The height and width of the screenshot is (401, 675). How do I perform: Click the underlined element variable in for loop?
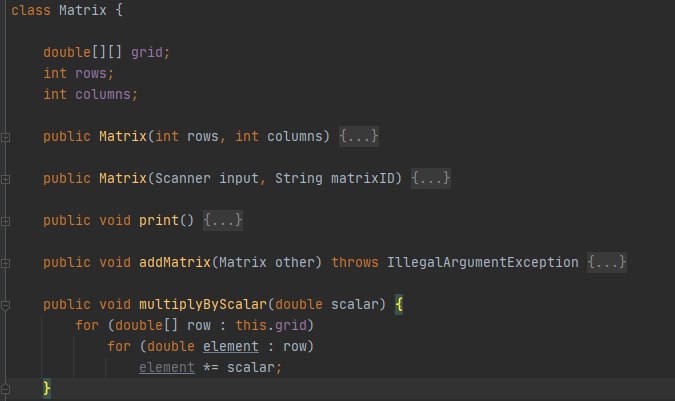231,346
